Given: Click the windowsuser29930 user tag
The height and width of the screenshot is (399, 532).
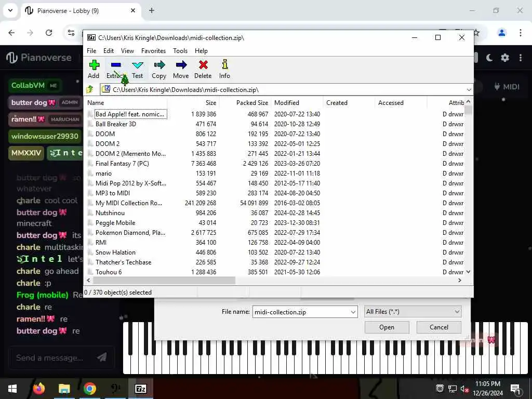Looking at the screenshot, I should tap(45, 137).
